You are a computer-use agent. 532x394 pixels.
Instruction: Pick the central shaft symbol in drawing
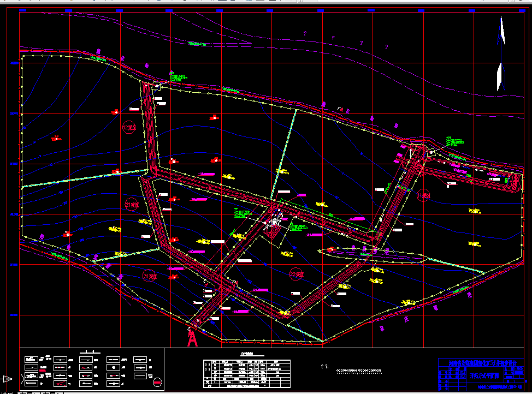pyautogui.click(x=274, y=222)
